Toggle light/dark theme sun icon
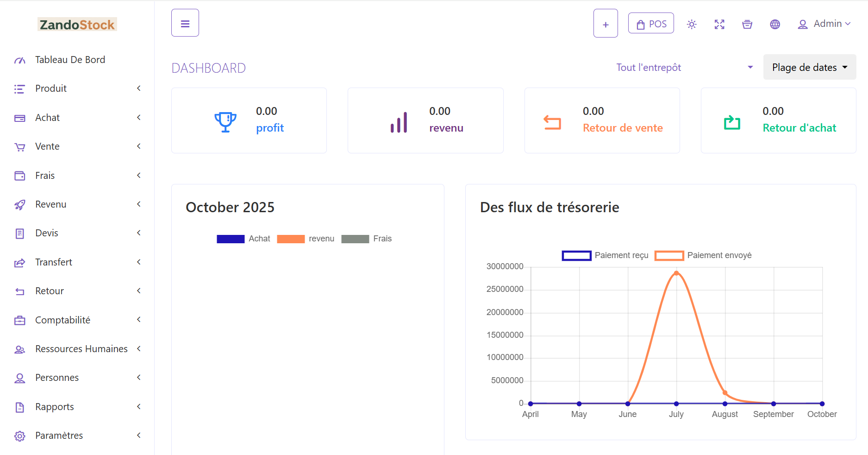 pyautogui.click(x=692, y=25)
